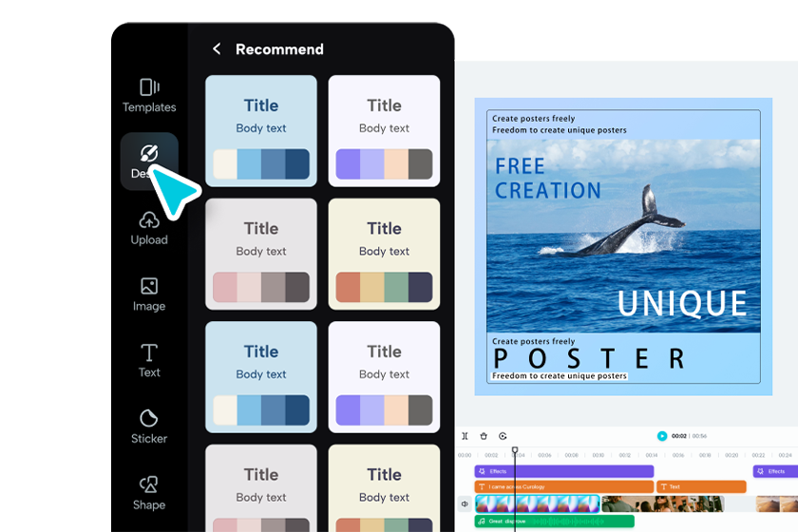Apply the lower purple-peach theme card
The image size is (798, 532).
(384, 377)
